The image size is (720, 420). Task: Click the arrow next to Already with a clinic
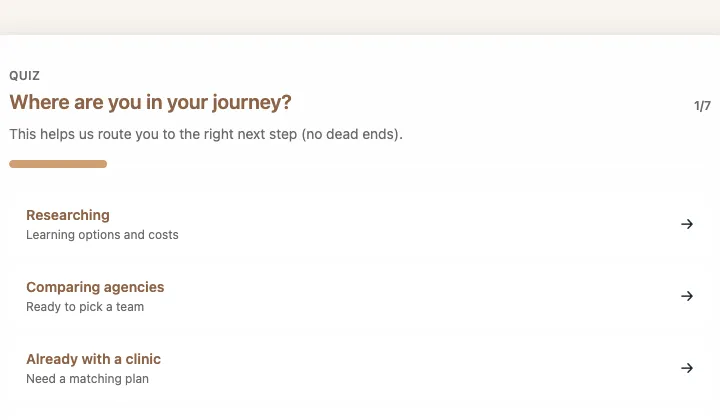point(687,368)
